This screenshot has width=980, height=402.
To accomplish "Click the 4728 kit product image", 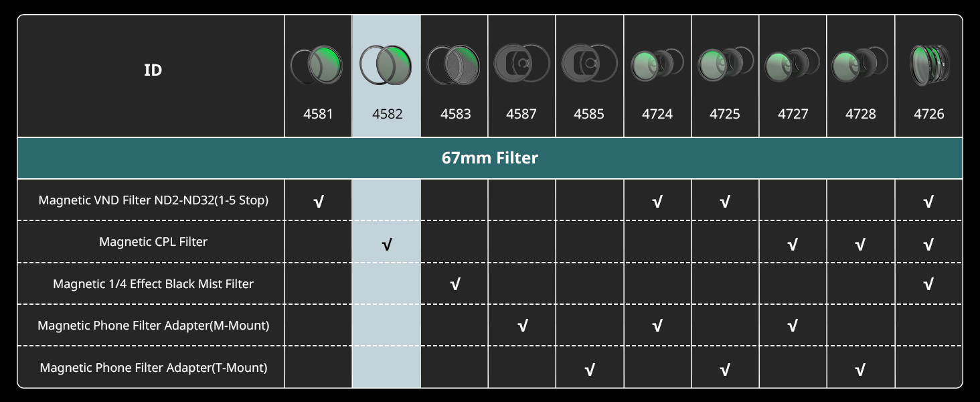I will click(860, 66).
